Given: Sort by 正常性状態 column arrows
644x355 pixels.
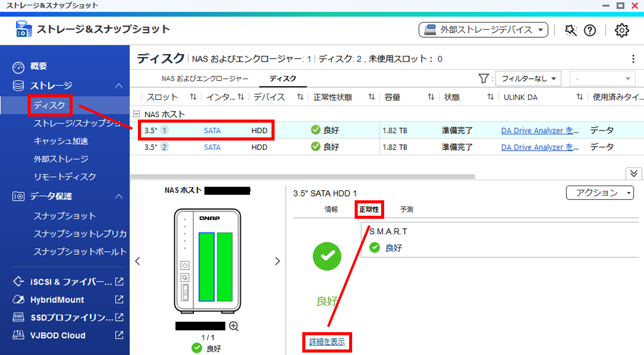Looking at the screenshot, I should 371,97.
